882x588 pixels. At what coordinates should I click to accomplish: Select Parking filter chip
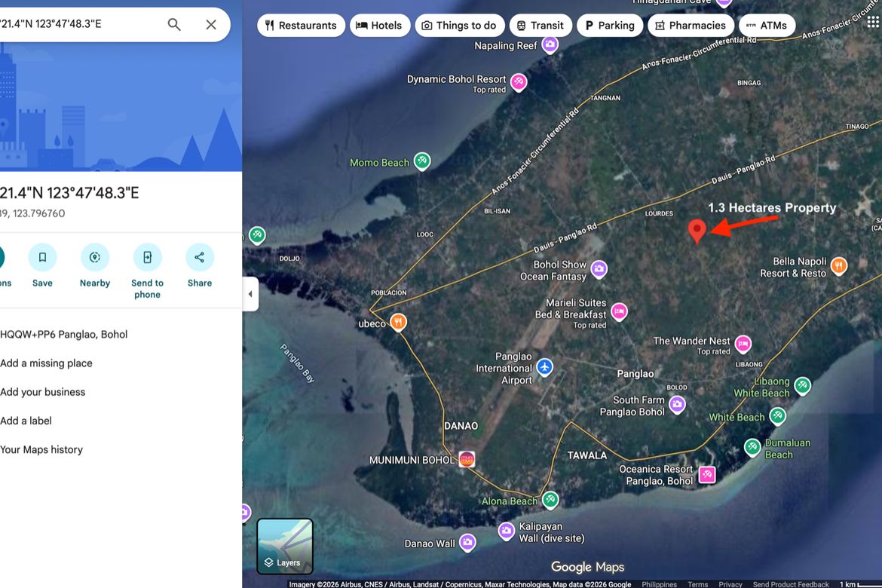click(x=610, y=26)
